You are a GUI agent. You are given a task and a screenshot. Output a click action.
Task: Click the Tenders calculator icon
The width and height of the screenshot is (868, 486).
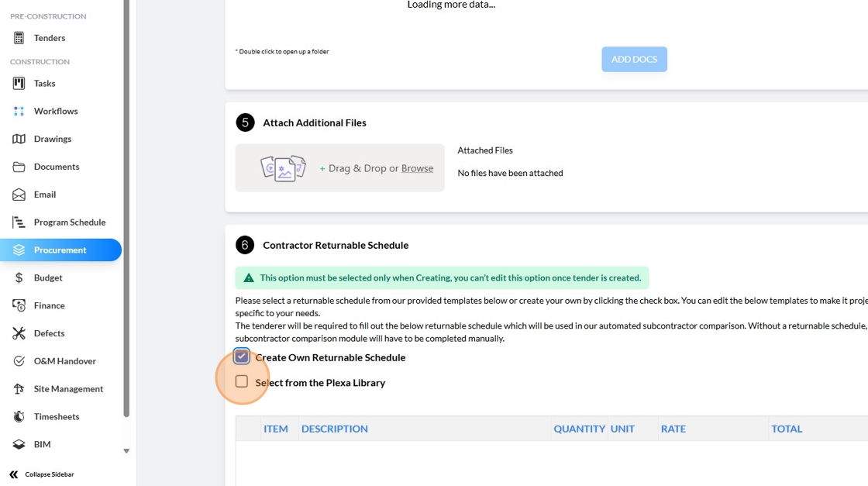(x=19, y=38)
